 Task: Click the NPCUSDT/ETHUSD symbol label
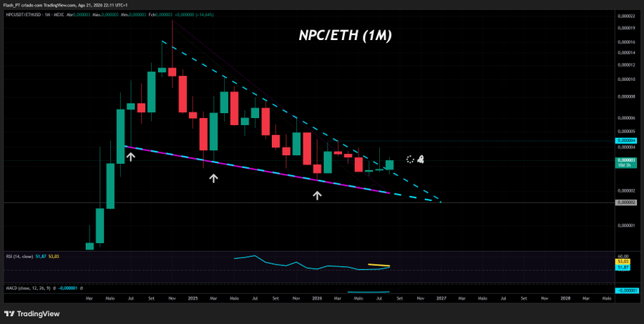click(x=22, y=14)
